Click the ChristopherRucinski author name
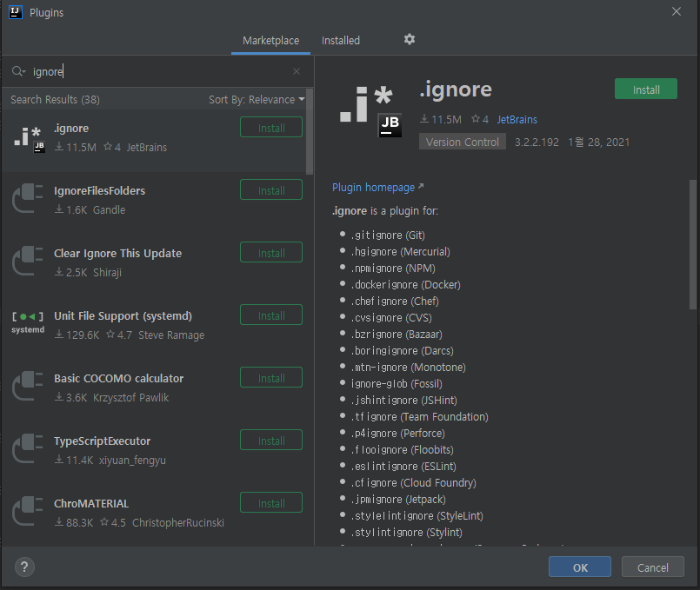This screenshot has width=700, height=590. [x=178, y=523]
